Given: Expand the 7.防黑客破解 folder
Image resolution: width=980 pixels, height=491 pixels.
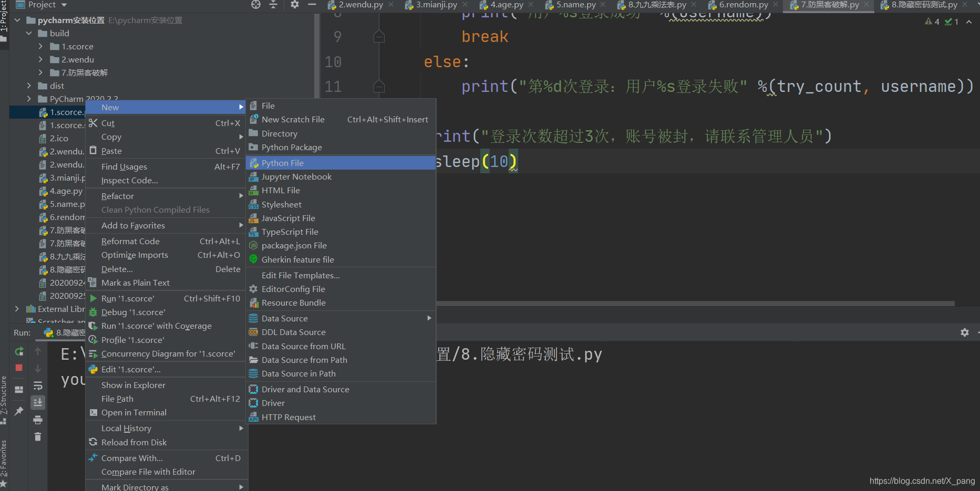Looking at the screenshot, I should [x=40, y=72].
